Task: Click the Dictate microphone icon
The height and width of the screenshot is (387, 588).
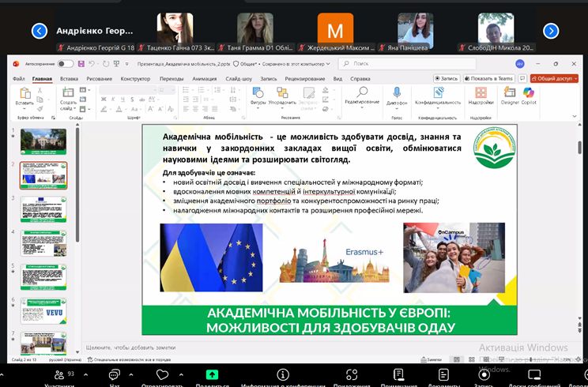Action: click(x=398, y=94)
